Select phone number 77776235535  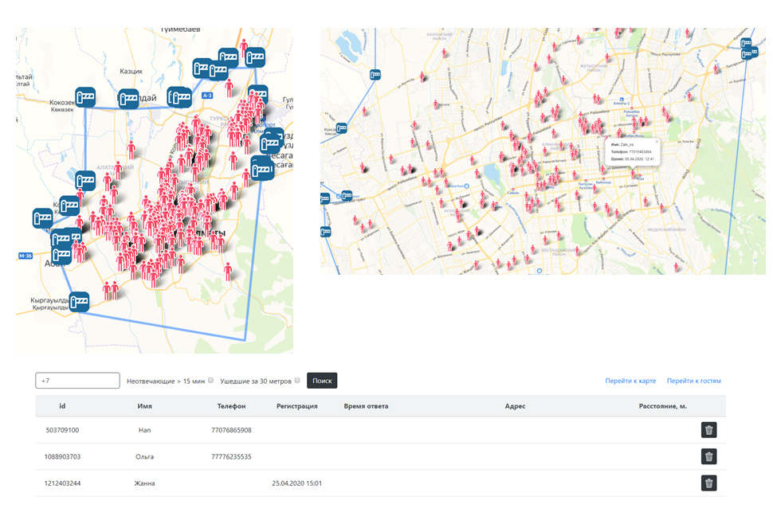click(x=231, y=456)
